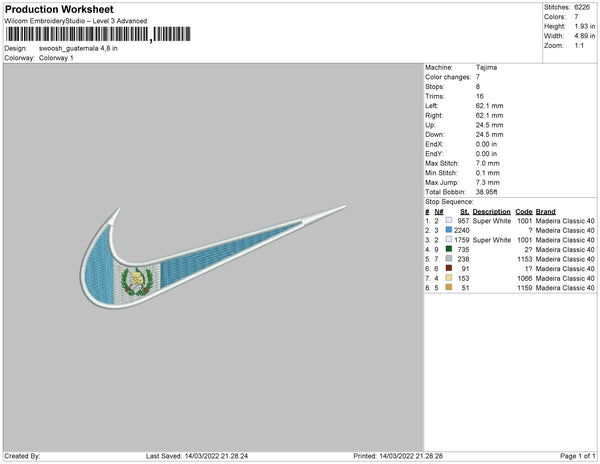Click the orange-gold swatch beside 51
The height and width of the screenshot is (464, 600).
tap(449, 288)
